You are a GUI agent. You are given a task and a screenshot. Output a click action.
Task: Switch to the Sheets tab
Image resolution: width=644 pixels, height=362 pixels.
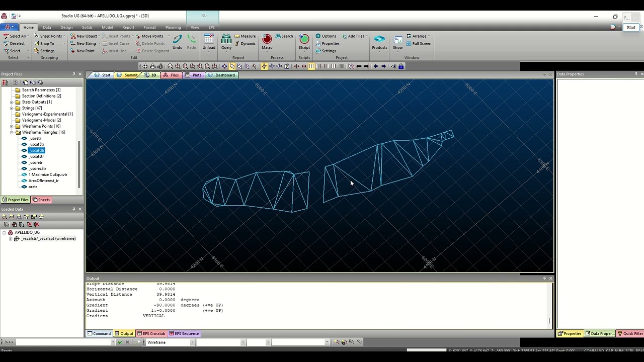[41, 200]
